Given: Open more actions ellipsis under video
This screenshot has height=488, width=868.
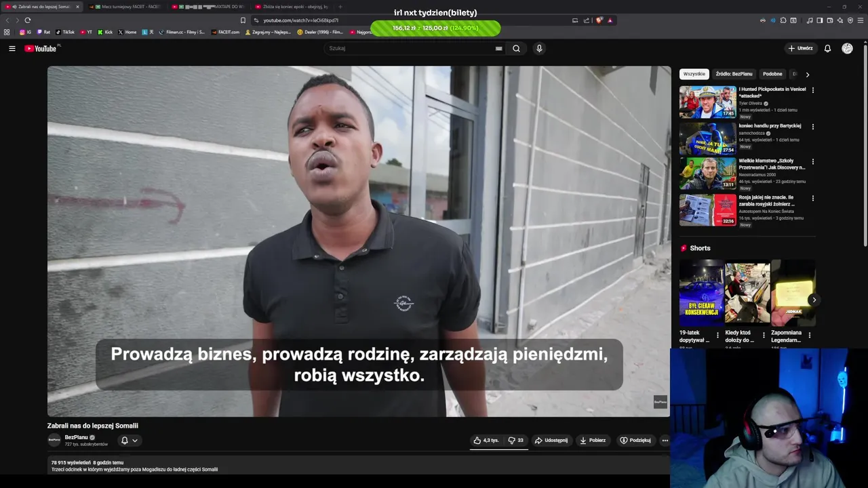Looking at the screenshot, I should (x=665, y=440).
